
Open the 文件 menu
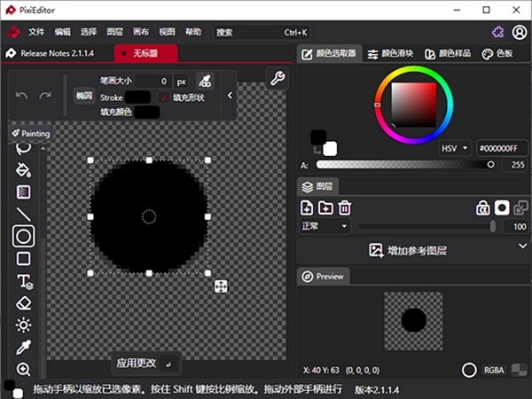(x=36, y=32)
